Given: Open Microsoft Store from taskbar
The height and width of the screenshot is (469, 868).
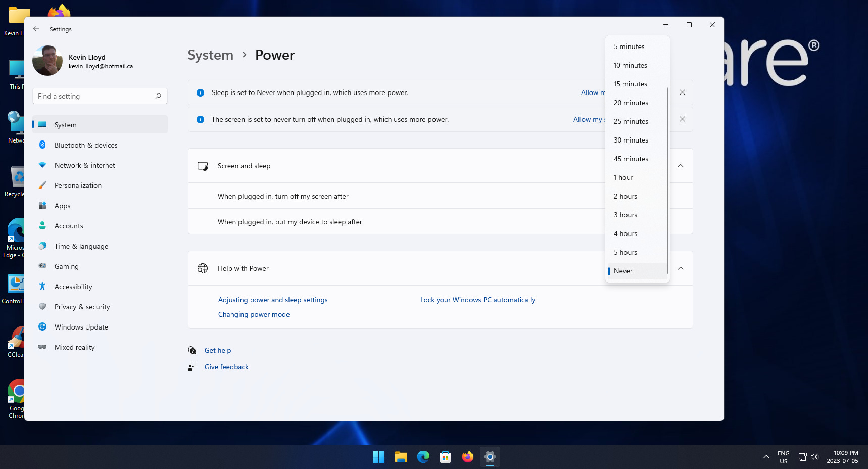Looking at the screenshot, I should click(x=445, y=457).
